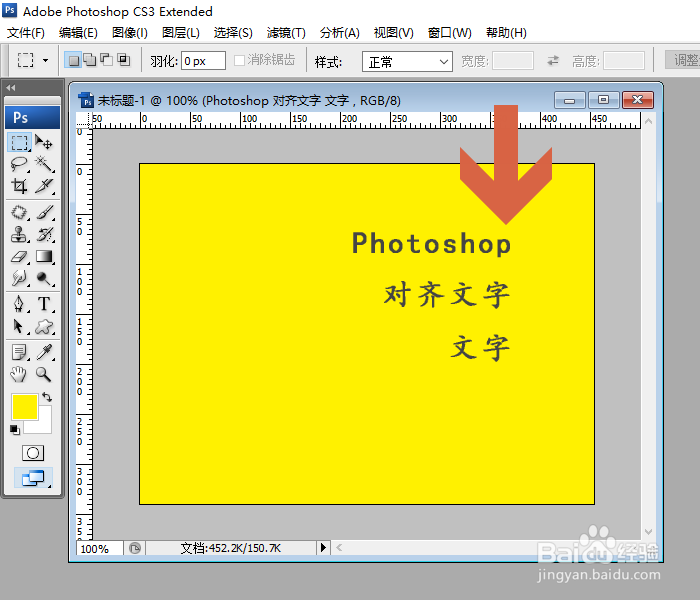The image size is (700, 600).
Task: Click the 调整 refine edge button
Action: (x=683, y=60)
